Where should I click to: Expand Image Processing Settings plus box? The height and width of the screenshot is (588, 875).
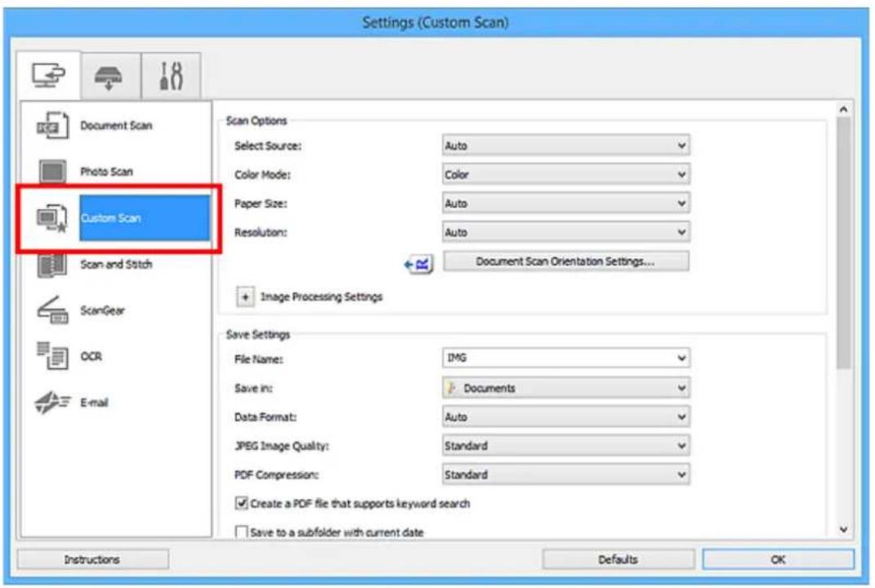click(245, 296)
